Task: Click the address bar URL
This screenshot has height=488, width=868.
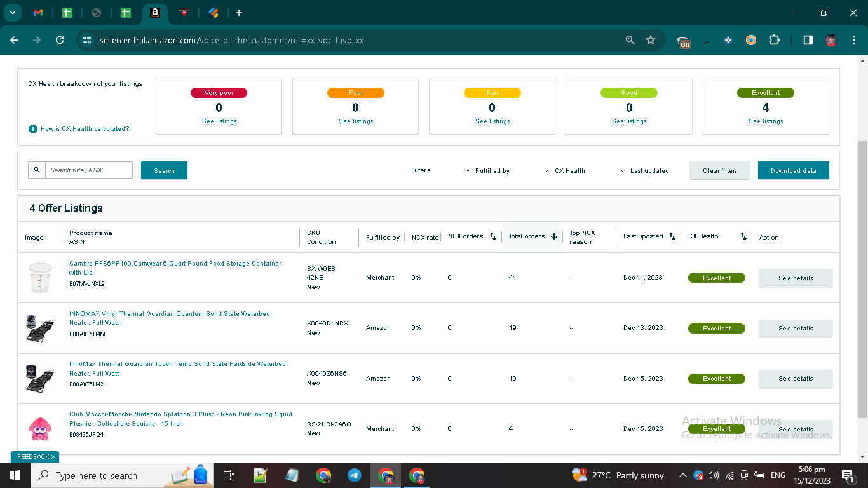Action: tap(231, 40)
